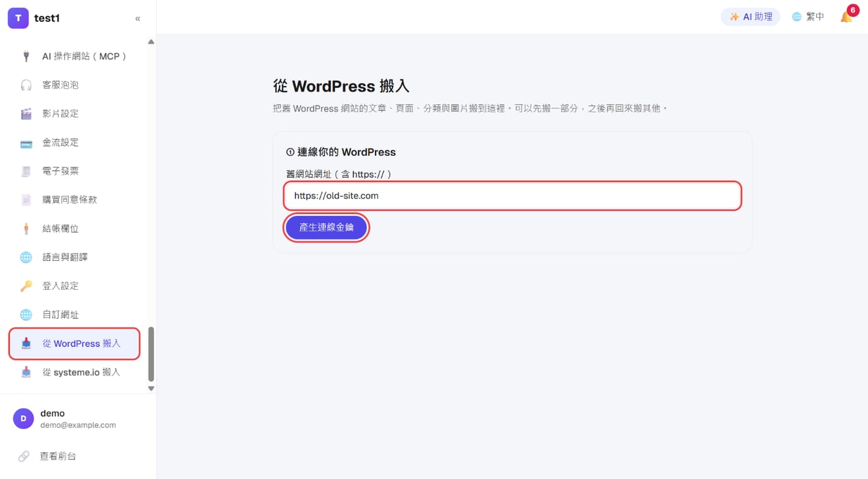Open 影片設定 menu item

74,114
